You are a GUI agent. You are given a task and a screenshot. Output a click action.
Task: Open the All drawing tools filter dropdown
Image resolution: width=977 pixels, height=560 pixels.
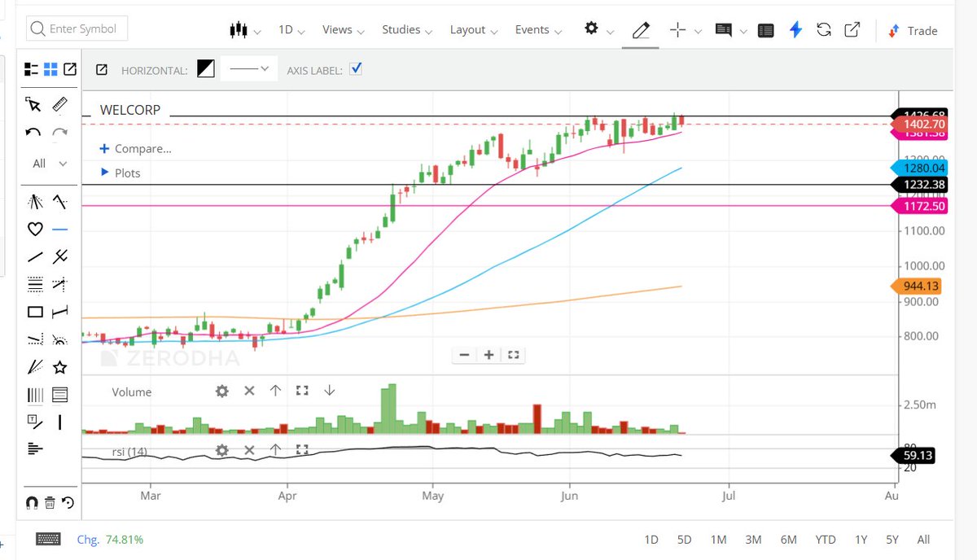pyautogui.click(x=50, y=164)
